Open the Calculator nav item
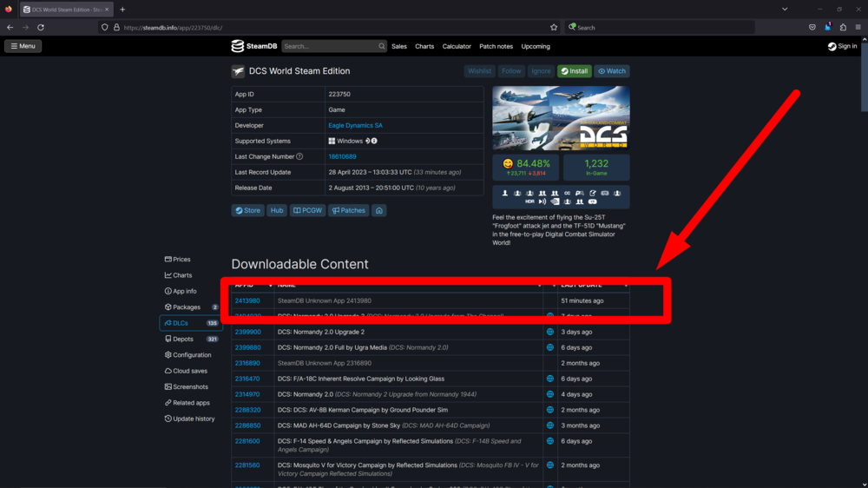 457,47
